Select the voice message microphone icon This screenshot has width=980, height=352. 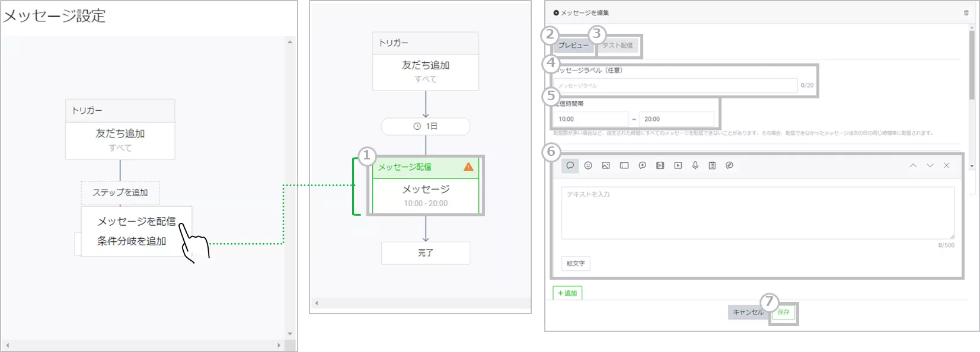click(x=695, y=165)
